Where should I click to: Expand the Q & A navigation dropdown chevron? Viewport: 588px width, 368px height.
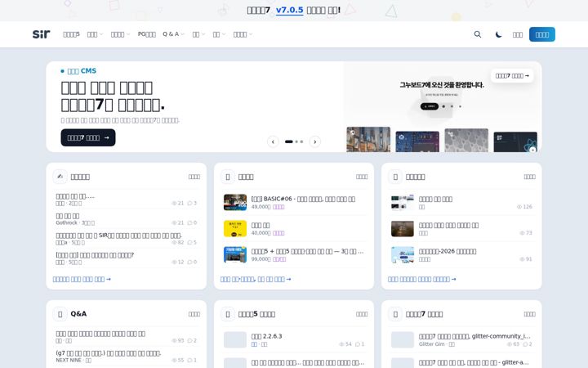click(183, 34)
